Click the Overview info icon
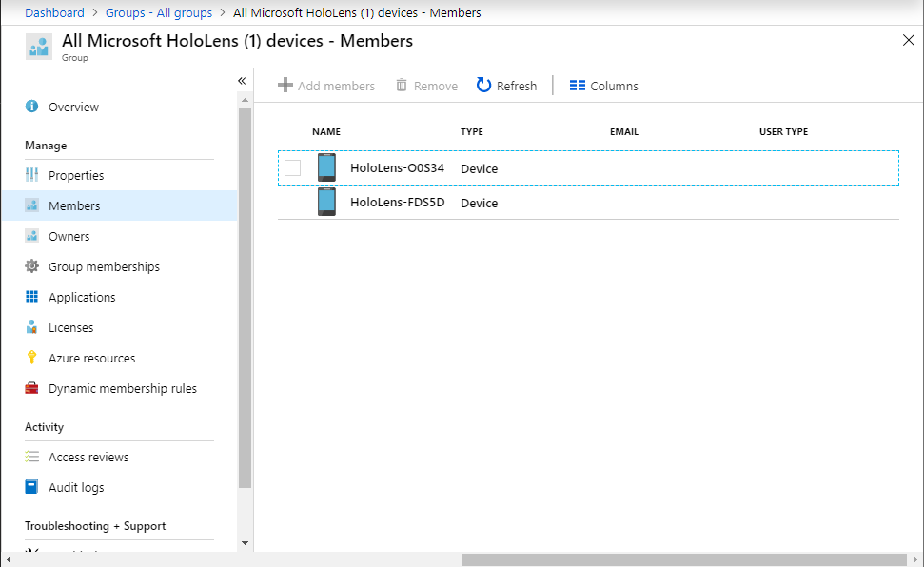Screen dimensions: 924x567 tap(31, 107)
